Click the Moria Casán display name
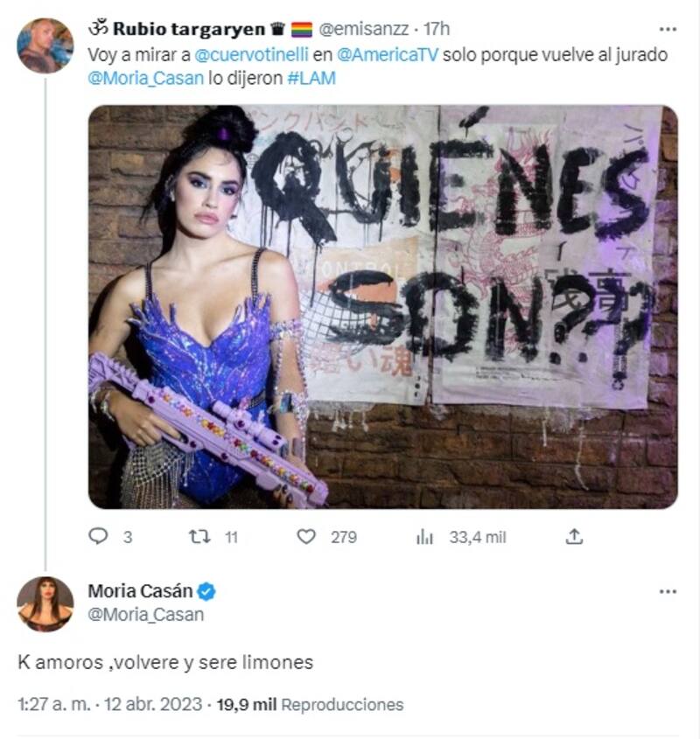The width and height of the screenshot is (700, 739). click(x=140, y=591)
